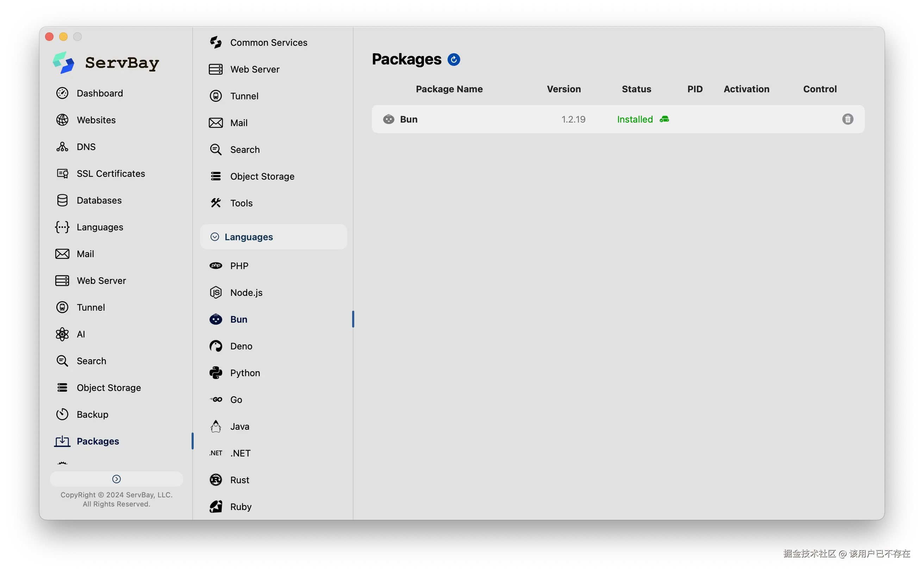This screenshot has height=572, width=924.
Task: Open the Python packages list
Action: [x=245, y=373]
